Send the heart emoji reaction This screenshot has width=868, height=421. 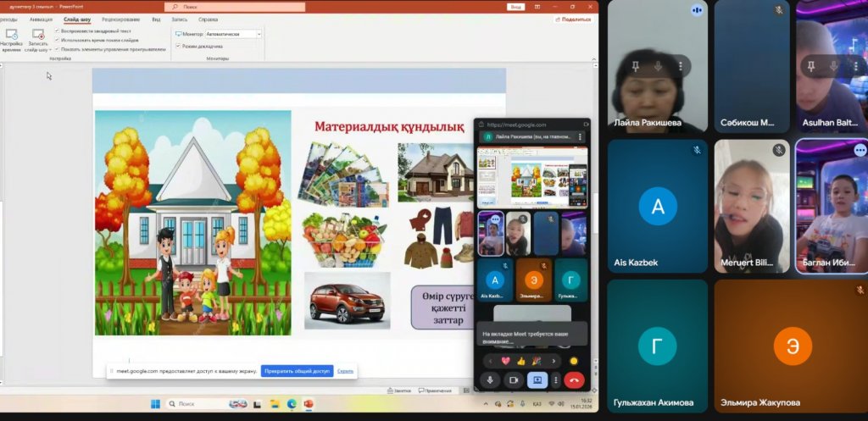(506, 361)
